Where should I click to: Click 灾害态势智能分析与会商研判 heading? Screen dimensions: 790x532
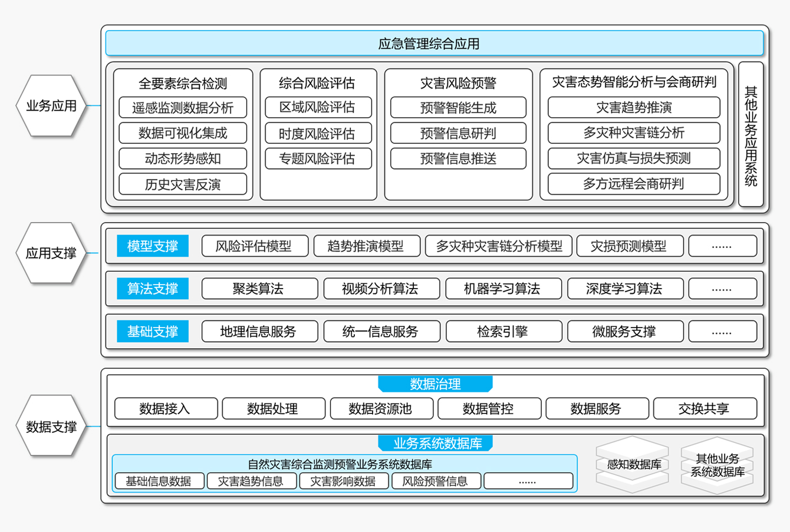tap(634, 82)
